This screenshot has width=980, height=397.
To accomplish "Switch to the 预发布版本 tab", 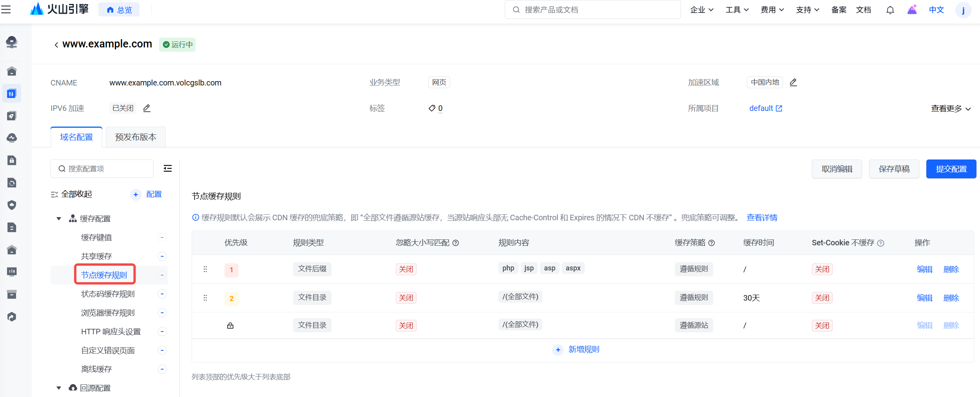I will 136,137.
